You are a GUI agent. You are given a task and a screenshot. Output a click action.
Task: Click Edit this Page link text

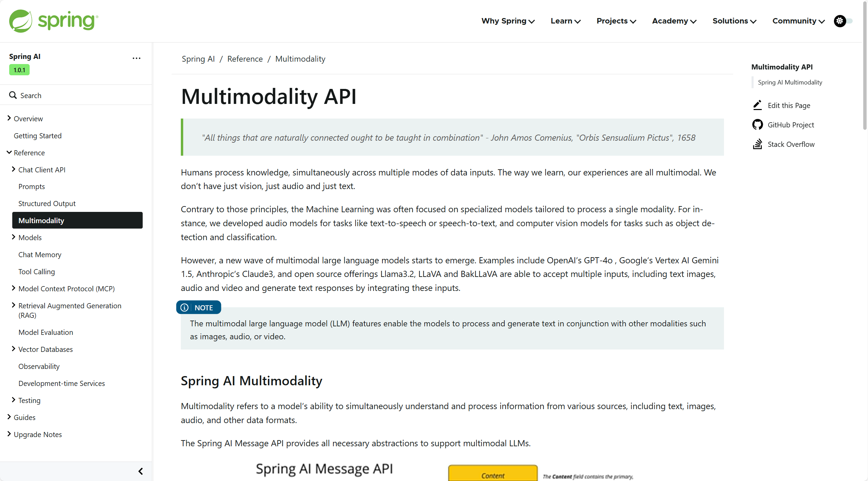(x=789, y=106)
